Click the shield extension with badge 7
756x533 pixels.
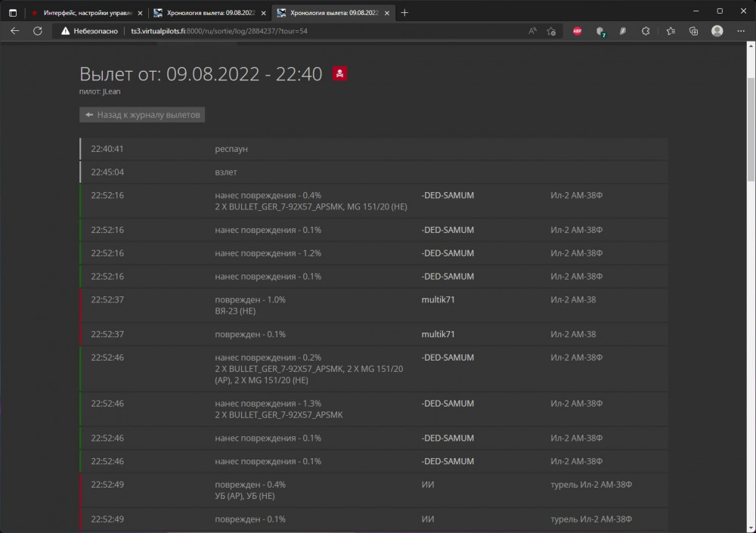[600, 31]
